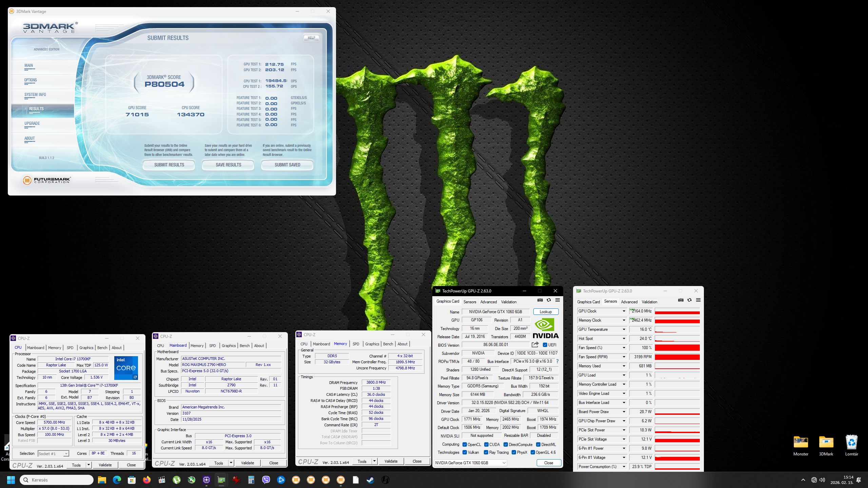Expand the GPU Temperature sensor dropdown
The height and width of the screenshot is (488, 868).
coord(624,329)
